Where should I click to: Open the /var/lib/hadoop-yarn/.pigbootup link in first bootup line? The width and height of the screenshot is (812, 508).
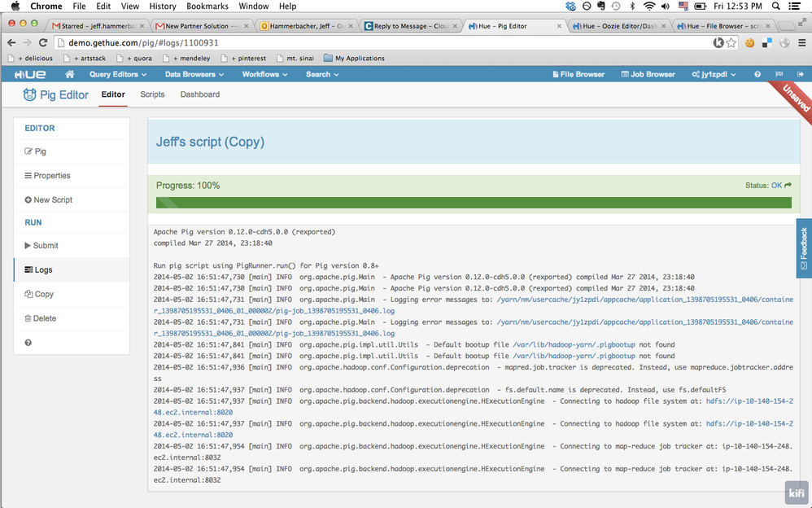click(574, 344)
